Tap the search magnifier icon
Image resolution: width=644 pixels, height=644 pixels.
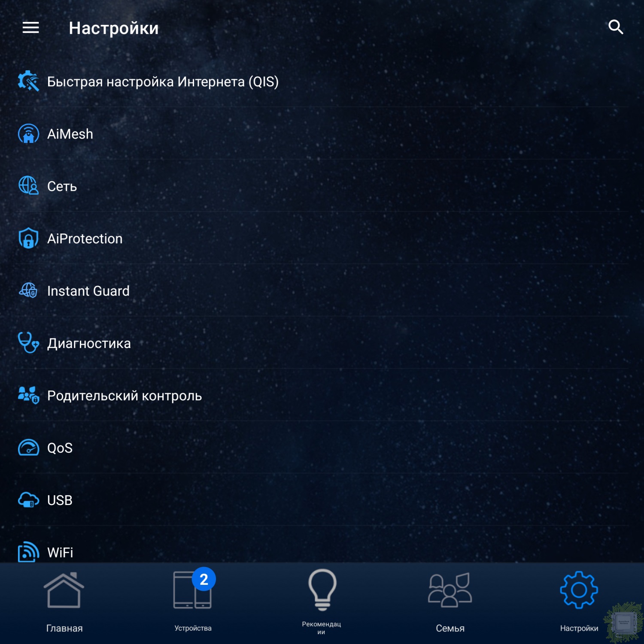point(616,27)
